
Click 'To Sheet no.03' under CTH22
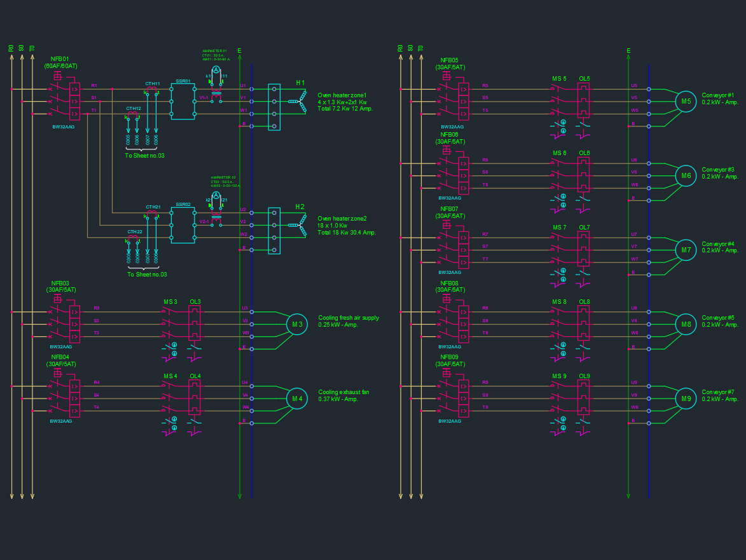click(x=147, y=275)
